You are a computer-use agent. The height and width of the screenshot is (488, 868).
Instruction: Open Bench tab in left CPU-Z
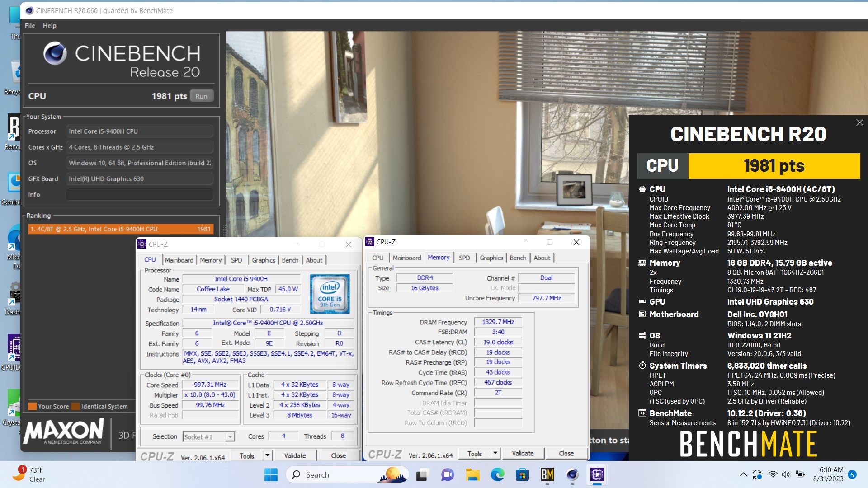click(x=290, y=260)
